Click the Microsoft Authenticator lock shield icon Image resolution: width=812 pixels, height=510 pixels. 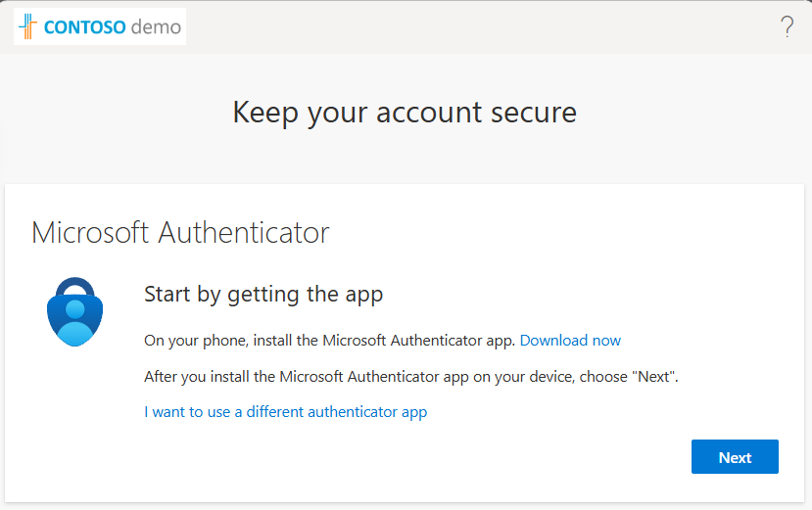[75, 311]
